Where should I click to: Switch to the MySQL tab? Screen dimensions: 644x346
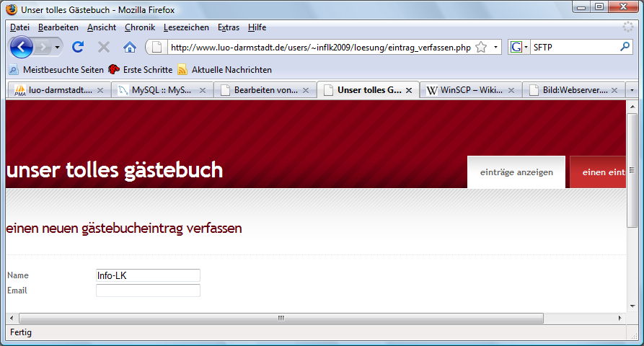pyautogui.click(x=162, y=91)
